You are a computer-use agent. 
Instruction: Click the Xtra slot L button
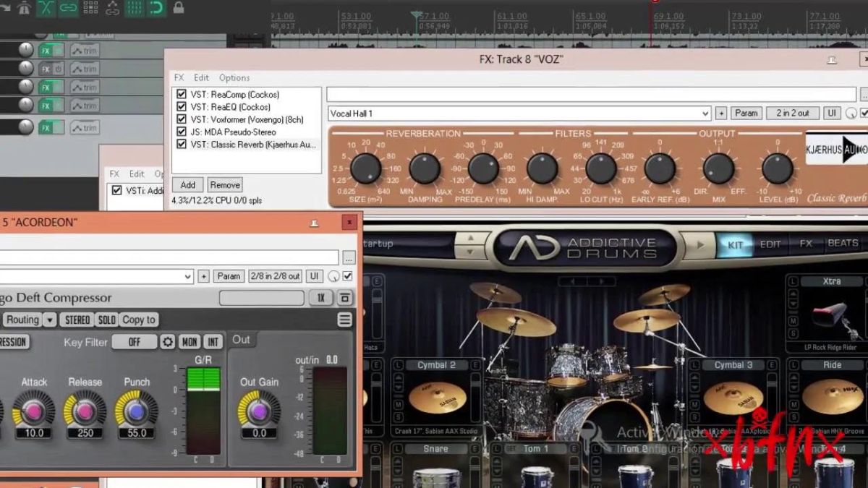coord(793,281)
